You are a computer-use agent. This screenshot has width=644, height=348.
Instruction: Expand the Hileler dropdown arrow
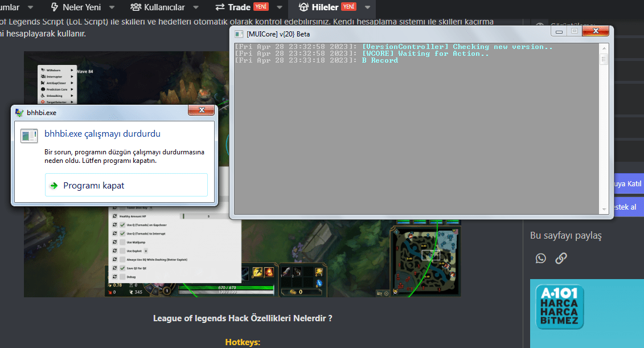click(368, 7)
